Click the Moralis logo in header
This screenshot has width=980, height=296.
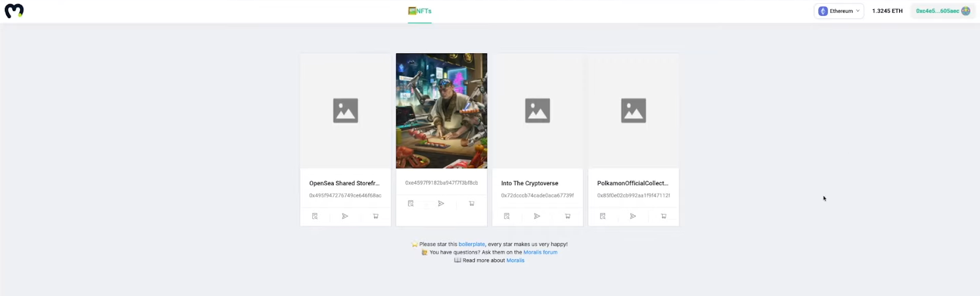[14, 10]
